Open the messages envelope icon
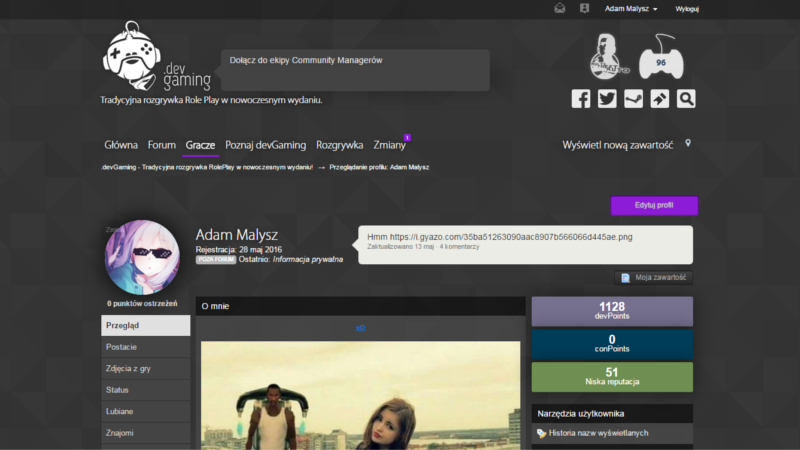The image size is (800, 450). point(560,8)
